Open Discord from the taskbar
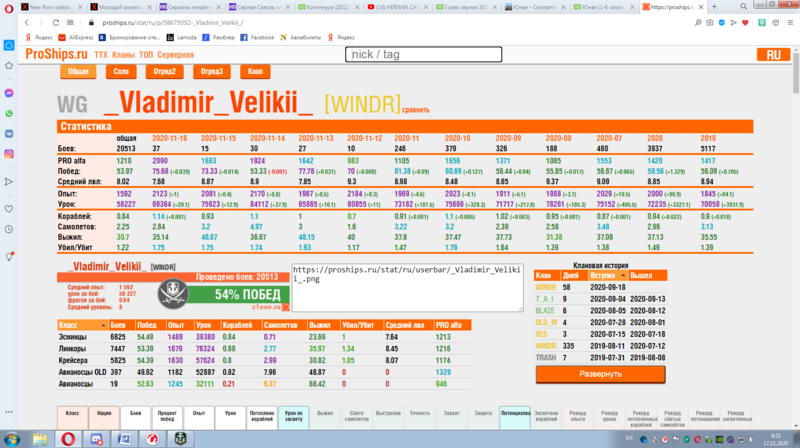Screen dimensions: 800x448 (x=96, y=439)
